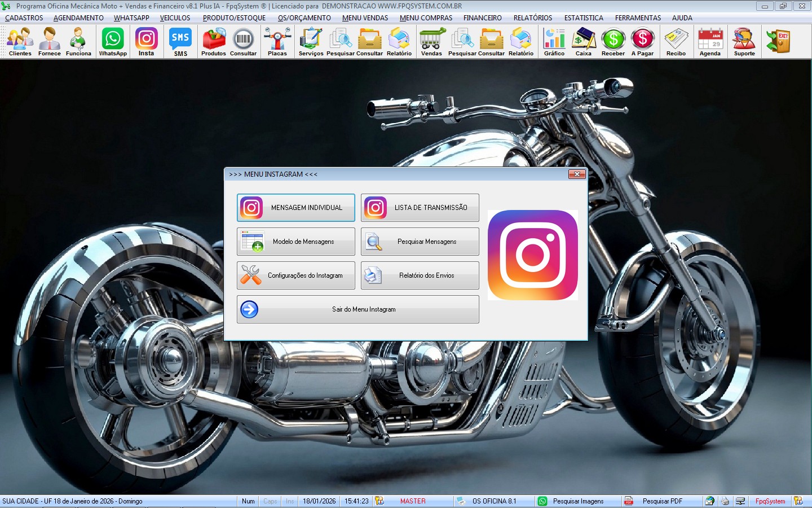This screenshot has width=812, height=508.
Task: Click the Pesquisar Mensagens button
Action: point(420,242)
